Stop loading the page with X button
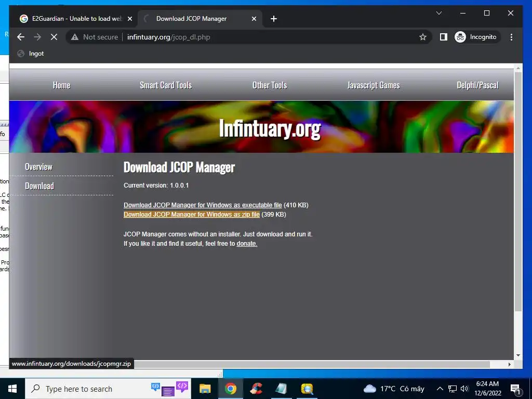Screen dimensions: 532x399 [54, 37]
